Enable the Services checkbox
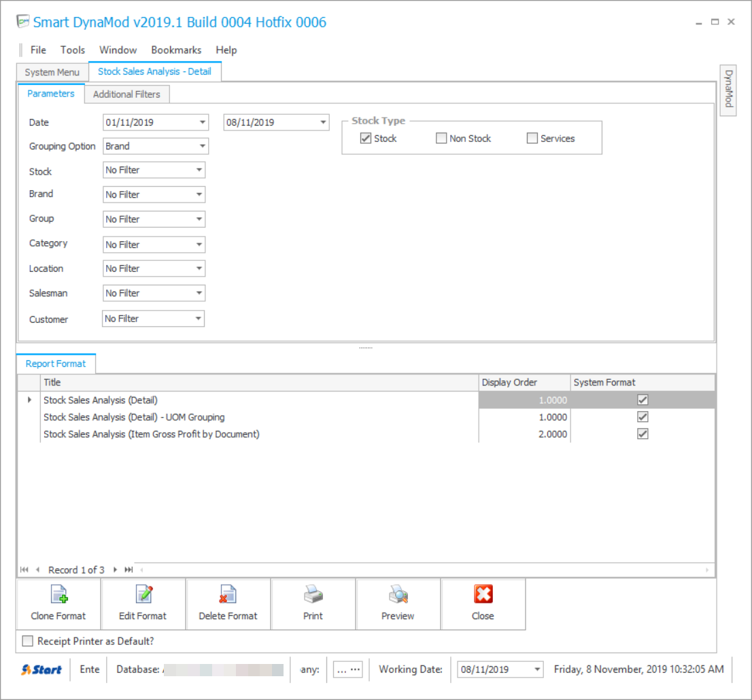The image size is (752, 700). click(x=532, y=138)
